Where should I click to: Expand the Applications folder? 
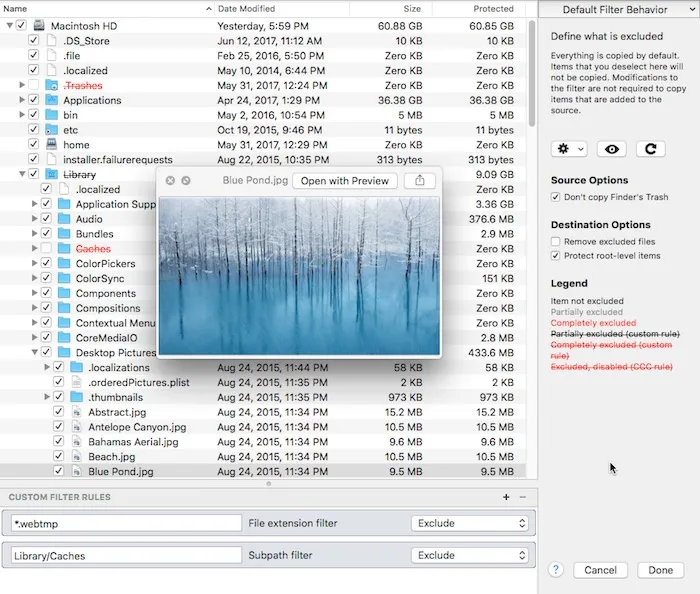[x=21, y=100]
